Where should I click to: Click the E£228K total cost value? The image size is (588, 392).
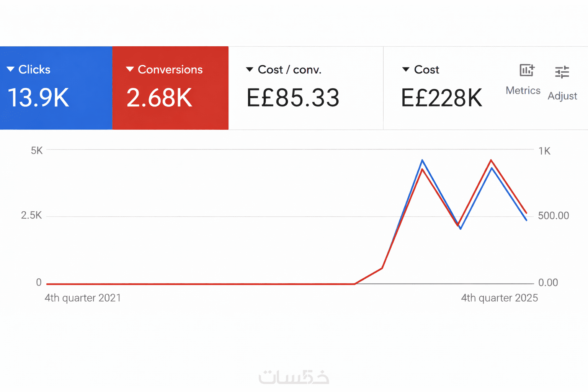pyautogui.click(x=441, y=98)
